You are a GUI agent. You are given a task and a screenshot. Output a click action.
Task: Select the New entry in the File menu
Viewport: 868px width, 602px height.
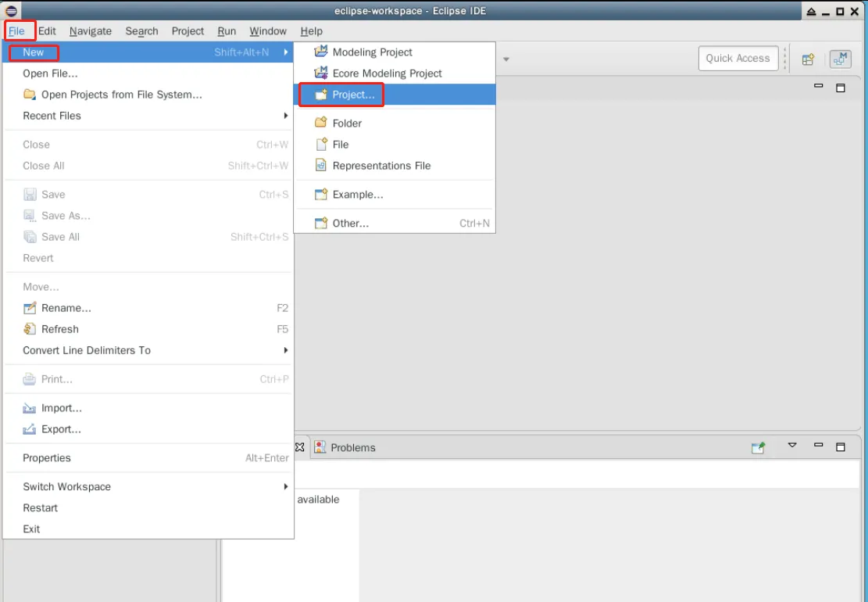(148, 52)
